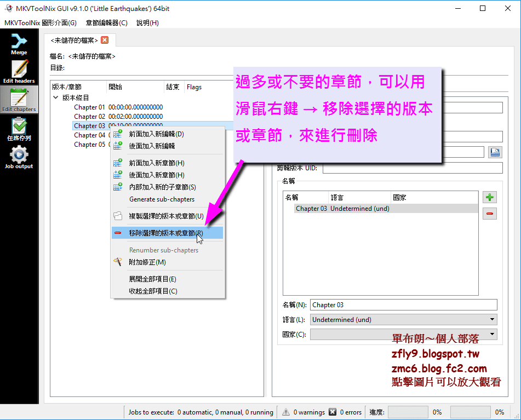Open the 語言(L) language dropdown
The image size is (521, 420).
pyautogui.click(x=404, y=320)
